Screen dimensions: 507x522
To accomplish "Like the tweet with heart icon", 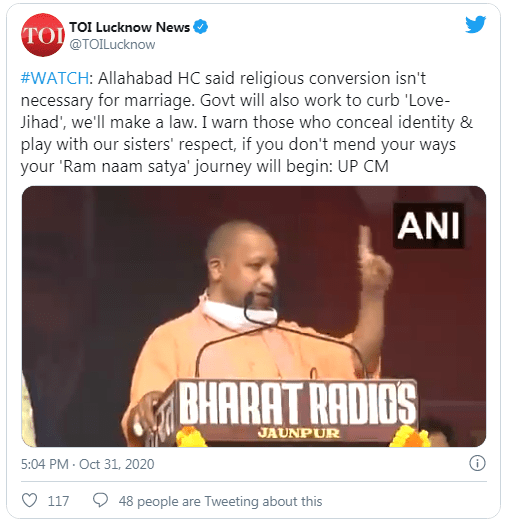I will [29, 500].
